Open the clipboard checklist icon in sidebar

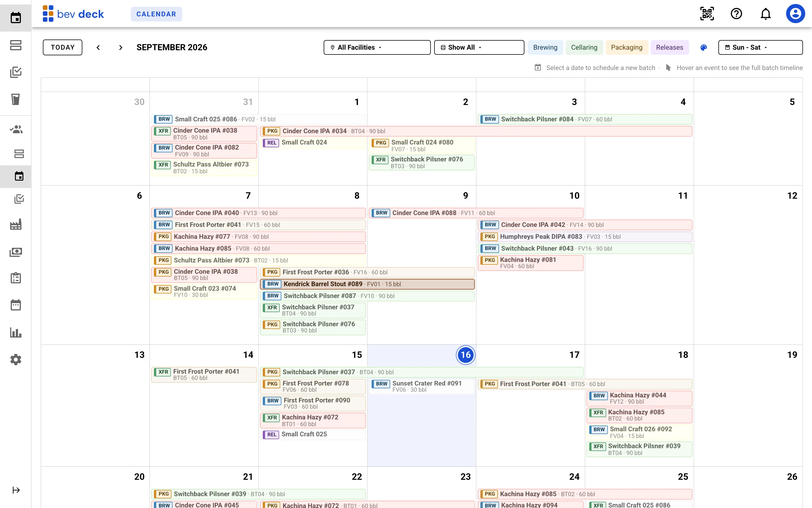[16, 278]
